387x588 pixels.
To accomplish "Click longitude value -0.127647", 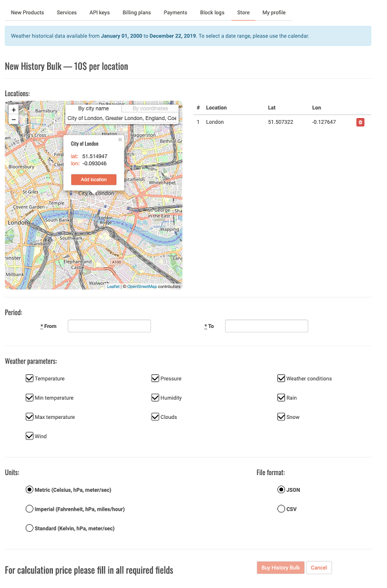I will point(324,122).
